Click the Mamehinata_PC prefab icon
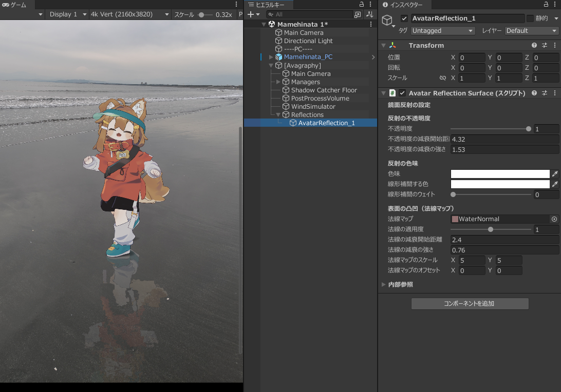561x392 pixels. point(279,57)
